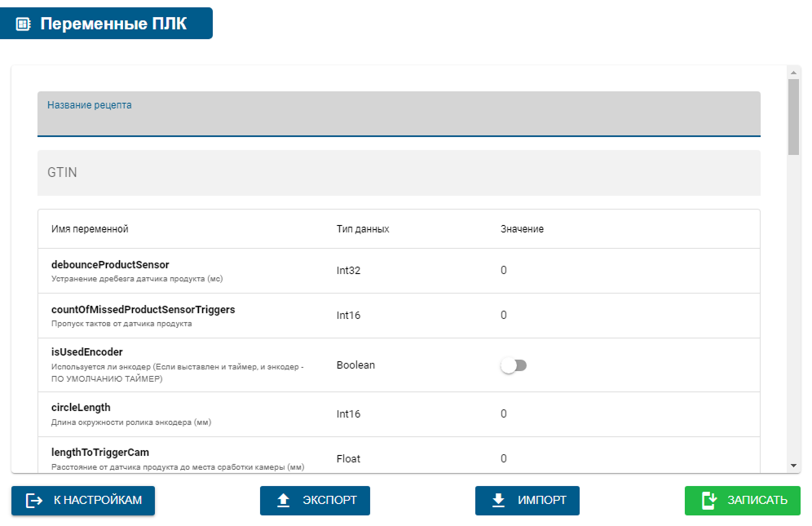The image size is (812, 526).
Task: Click the ИМПОРТ button
Action: (x=527, y=501)
